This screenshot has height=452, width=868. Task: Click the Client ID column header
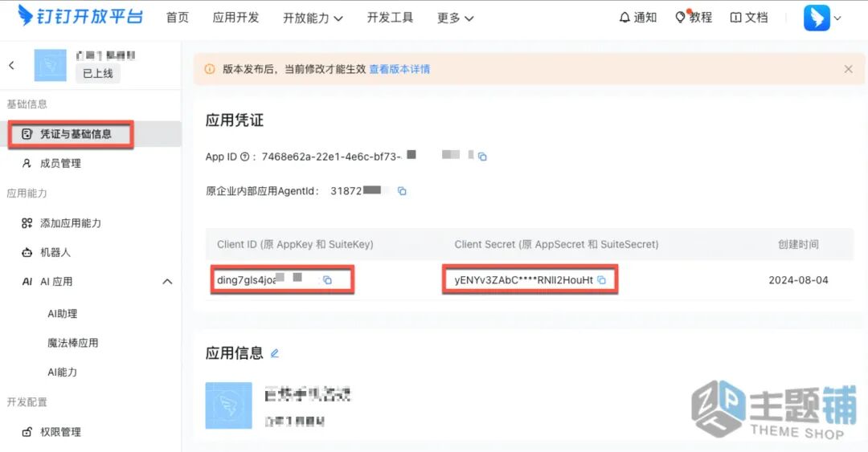click(x=295, y=245)
